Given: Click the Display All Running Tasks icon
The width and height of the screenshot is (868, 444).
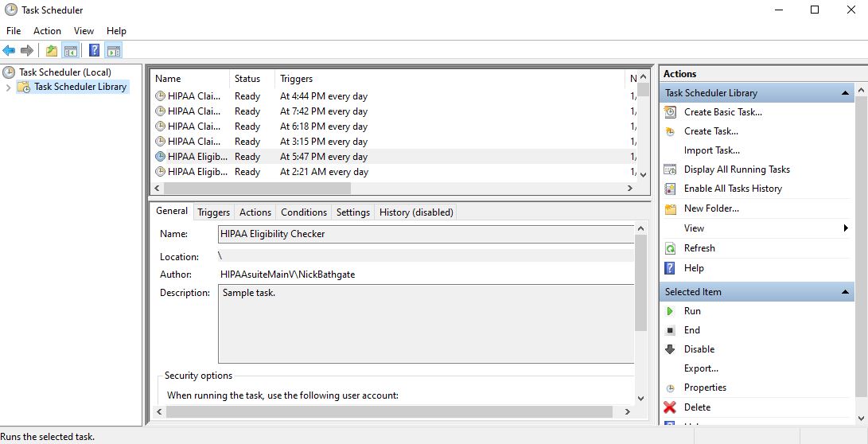Looking at the screenshot, I should (x=670, y=169).
